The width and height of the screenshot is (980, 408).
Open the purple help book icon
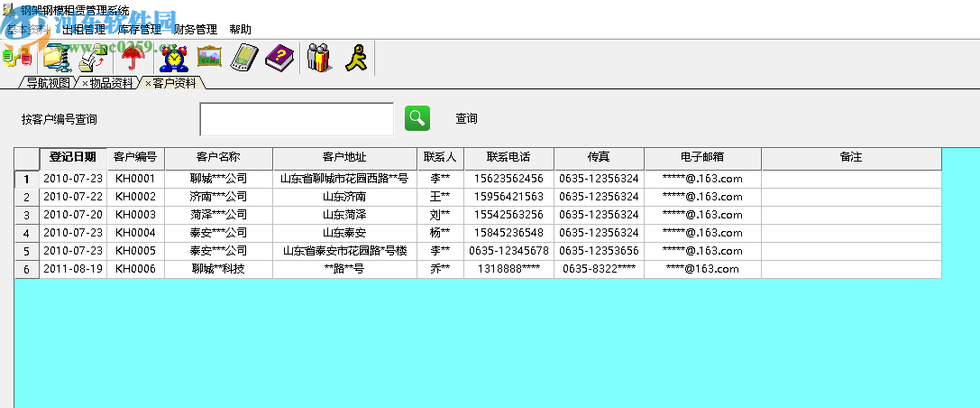pos(279,58)
